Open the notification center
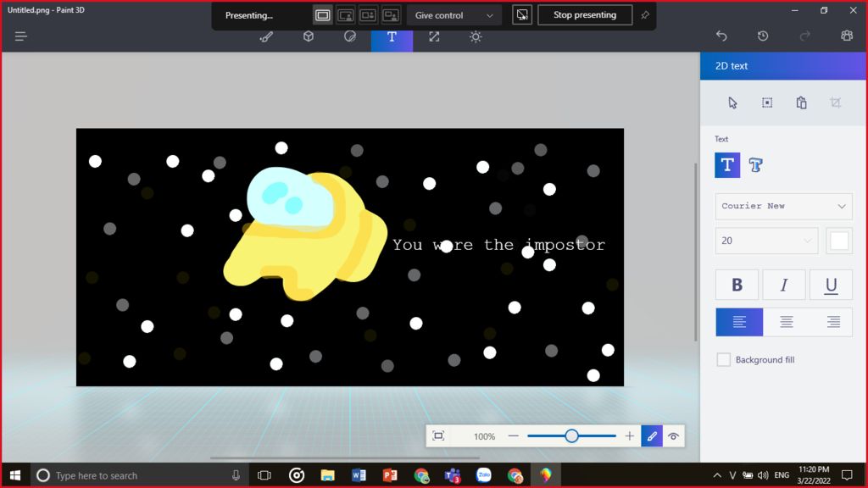Viewport: 868px width, 488px height. [x=847, y=475]
